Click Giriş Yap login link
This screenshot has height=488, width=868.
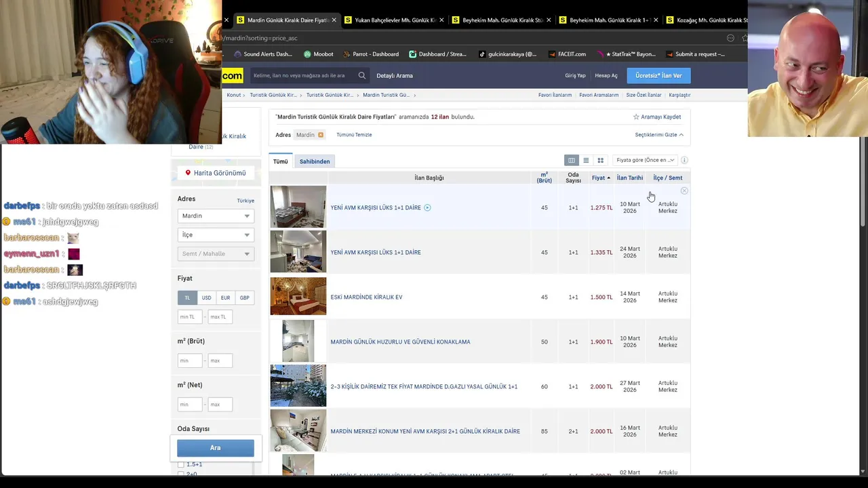[x=575, y=76]
